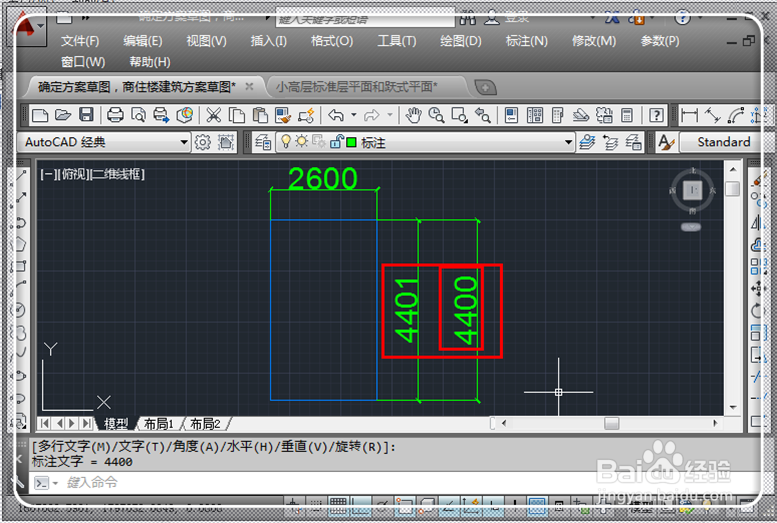Toggle the lock icon on 标注 layer
This screenshot has height=523, width=777.
(336, 142)
